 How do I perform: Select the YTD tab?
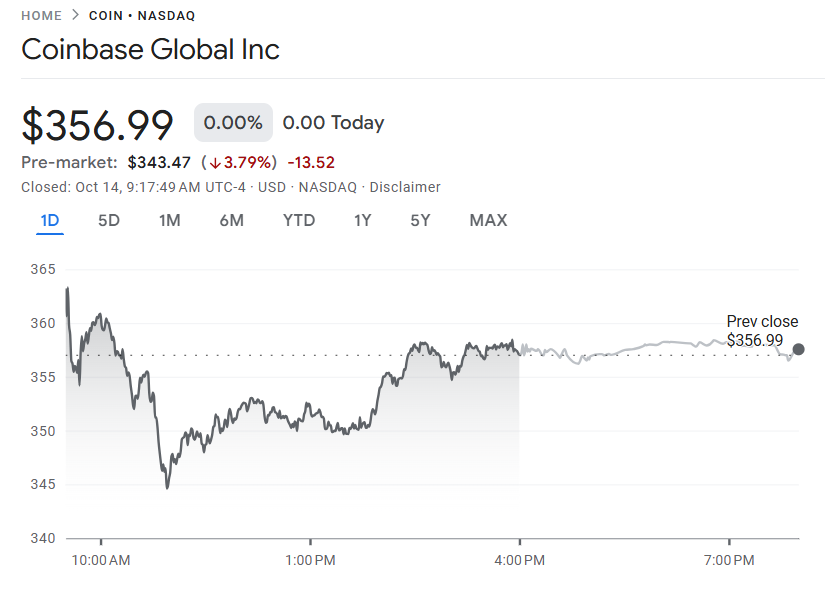coord(299,220)
